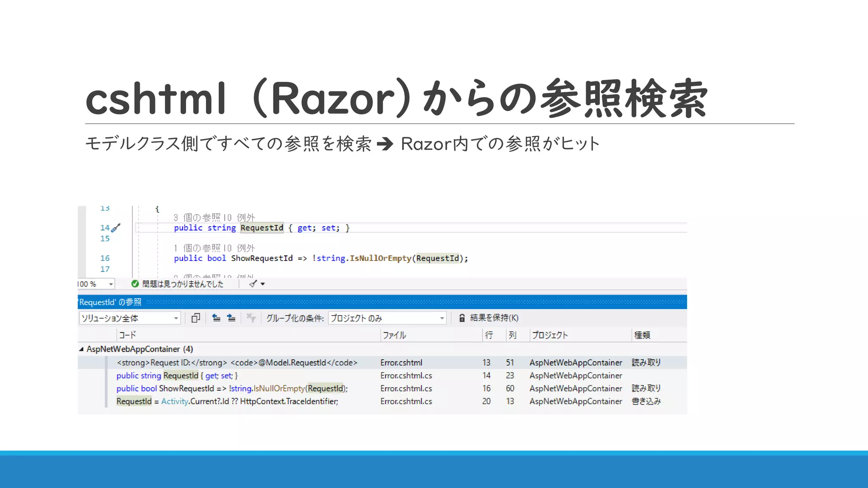Go to previous reference location icon

pos(216,318)
